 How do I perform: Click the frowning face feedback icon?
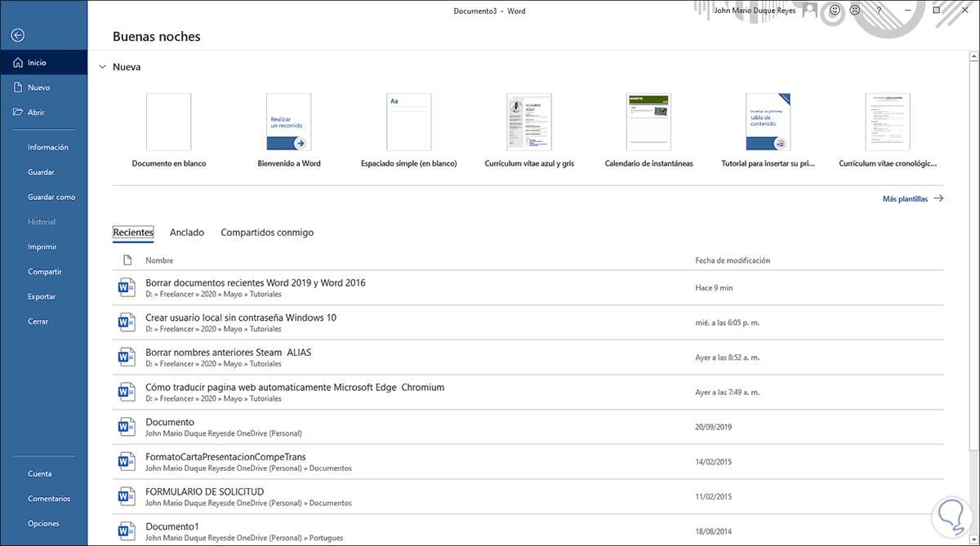(855, 11)
